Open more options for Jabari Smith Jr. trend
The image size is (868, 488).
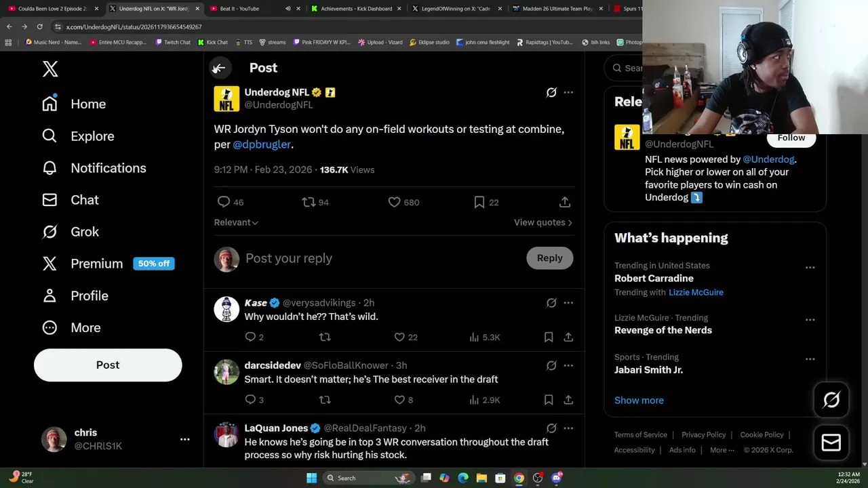[x=810, y=359]
